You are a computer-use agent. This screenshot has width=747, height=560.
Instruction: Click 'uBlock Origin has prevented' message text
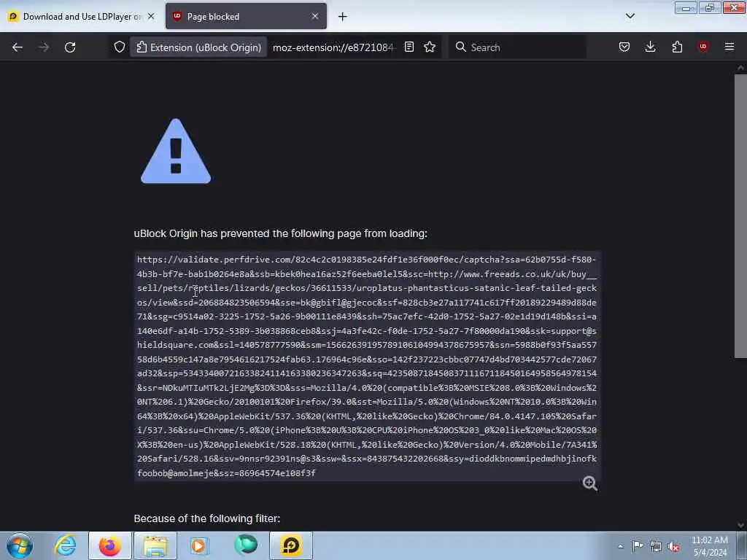280,233
